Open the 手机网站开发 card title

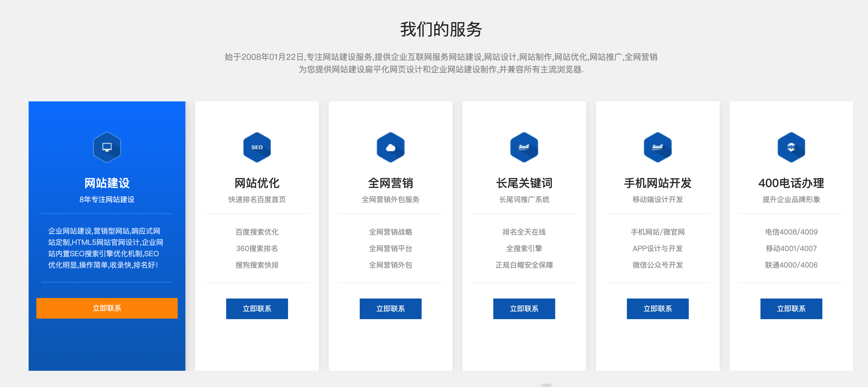[x=657, y=183]
